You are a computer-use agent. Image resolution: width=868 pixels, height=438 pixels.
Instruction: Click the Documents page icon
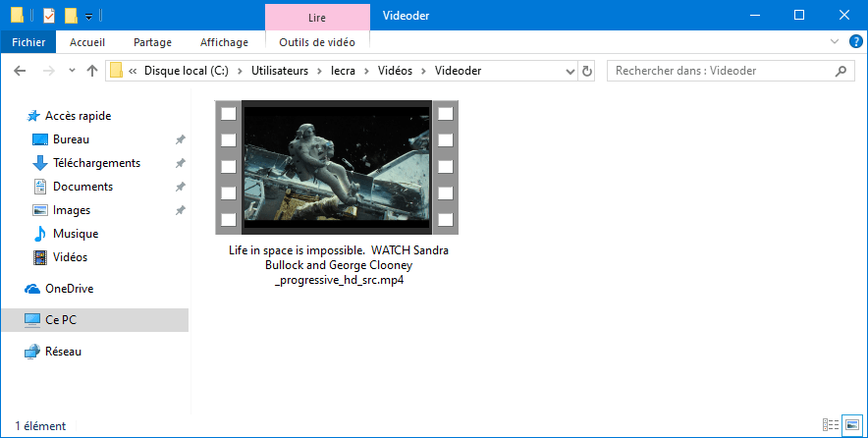[40, 187]
